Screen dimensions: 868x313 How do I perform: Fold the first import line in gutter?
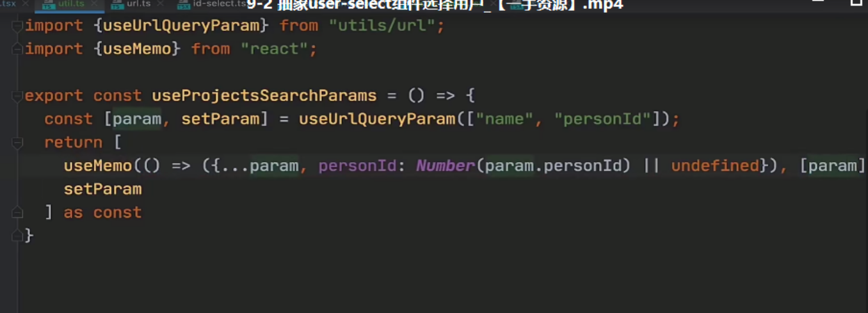(17, 26)
